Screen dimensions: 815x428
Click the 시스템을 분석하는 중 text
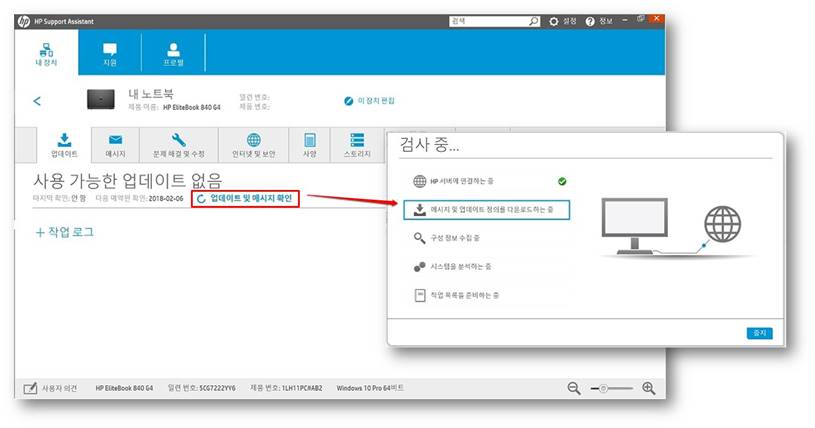[x=461, y=267]
